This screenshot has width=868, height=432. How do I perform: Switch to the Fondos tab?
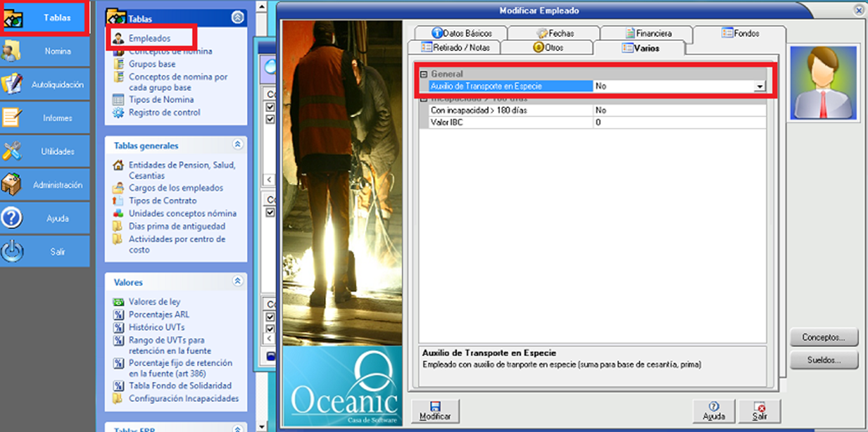(x=739, y=33)
